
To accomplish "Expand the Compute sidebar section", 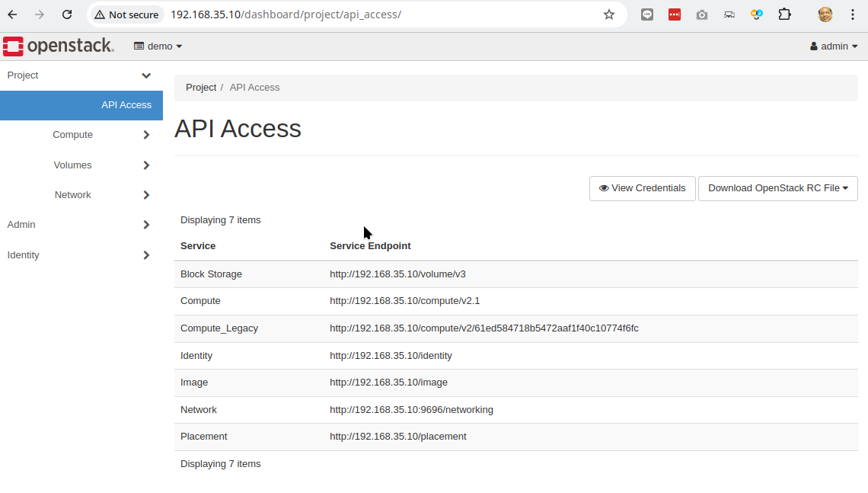I will tap(81, 135).
